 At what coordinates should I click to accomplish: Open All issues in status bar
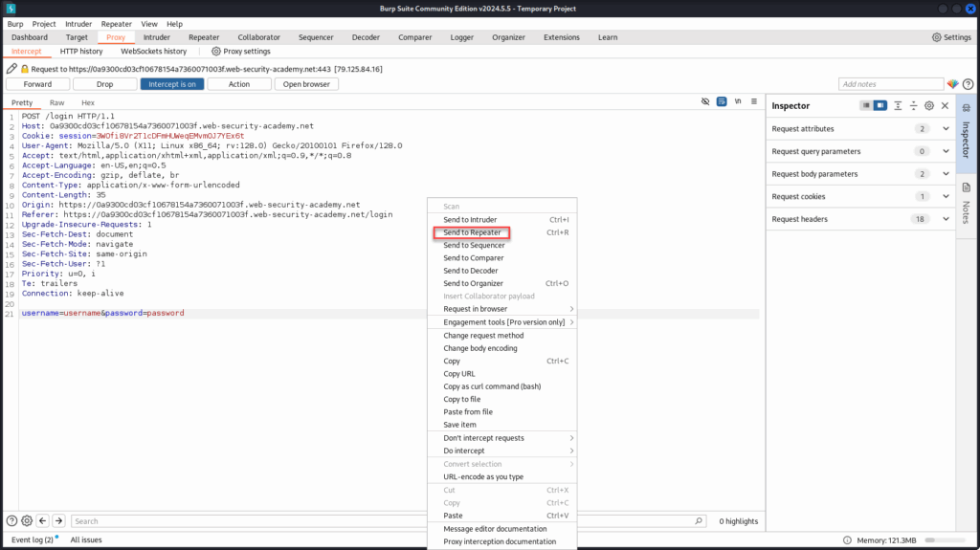[86, 540]
